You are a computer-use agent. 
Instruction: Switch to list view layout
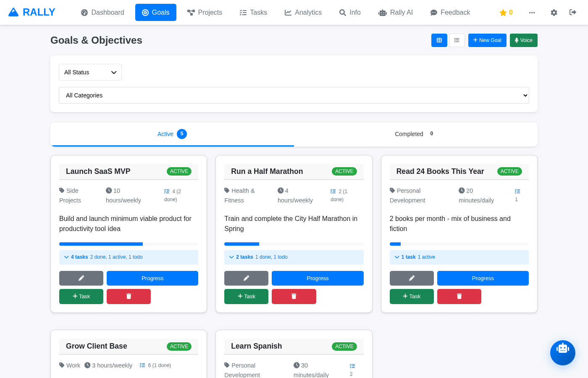point(457,40)
